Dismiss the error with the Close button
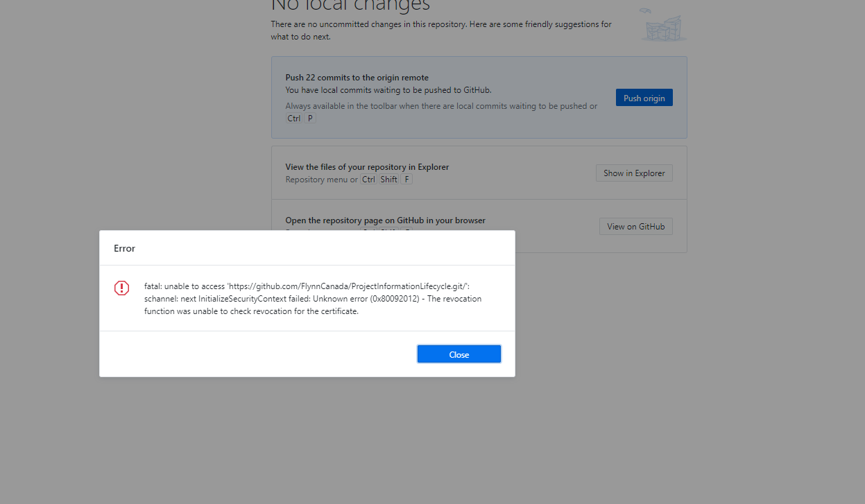The width and height of the screenshot is (865, 504). point(459,354)
